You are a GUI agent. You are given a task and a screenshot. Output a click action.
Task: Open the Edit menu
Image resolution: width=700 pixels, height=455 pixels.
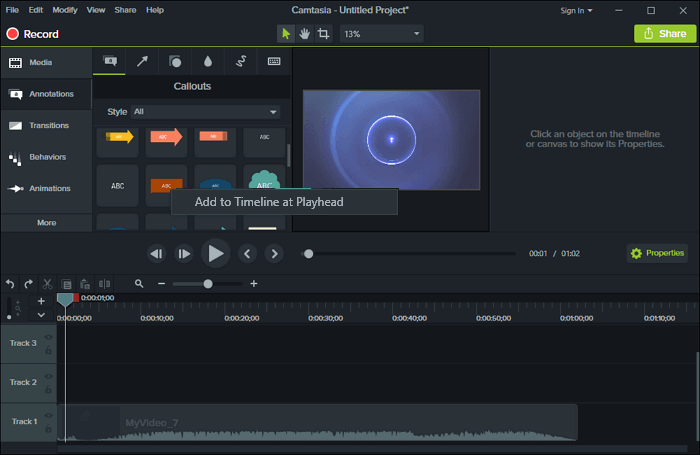(36, 10)
